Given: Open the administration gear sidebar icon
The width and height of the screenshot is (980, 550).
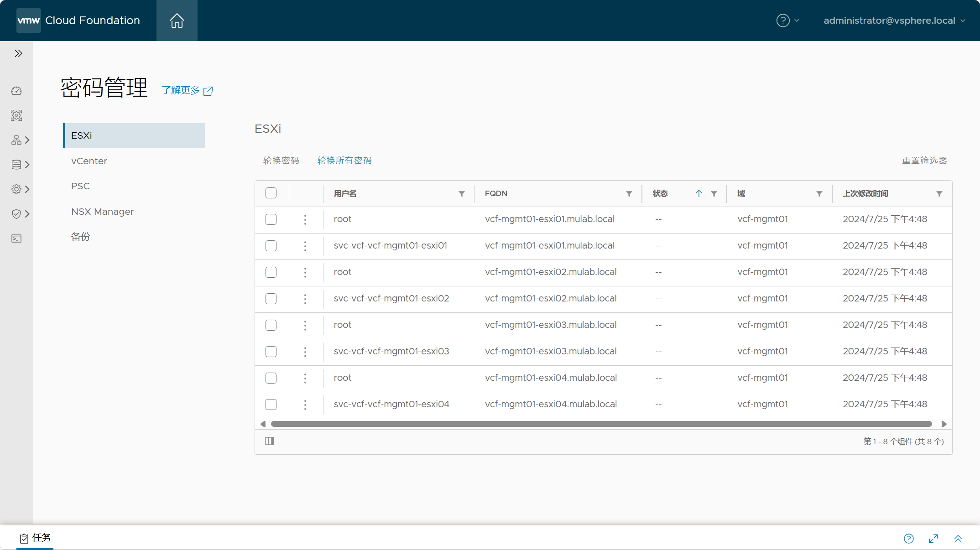Looking at the screenshot, I should coord(16,189).
